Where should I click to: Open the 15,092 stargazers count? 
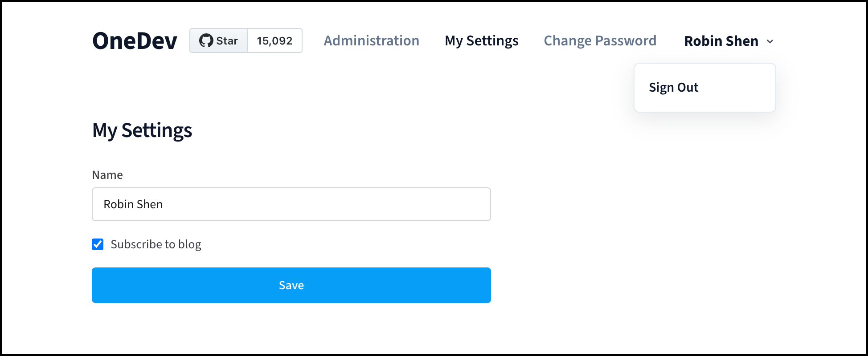pos(275,40)
